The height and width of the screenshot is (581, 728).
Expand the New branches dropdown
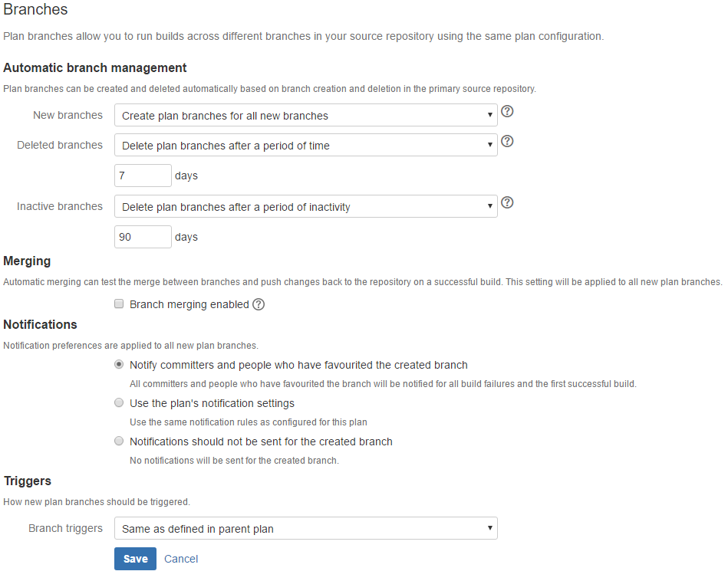coord(306,115)
